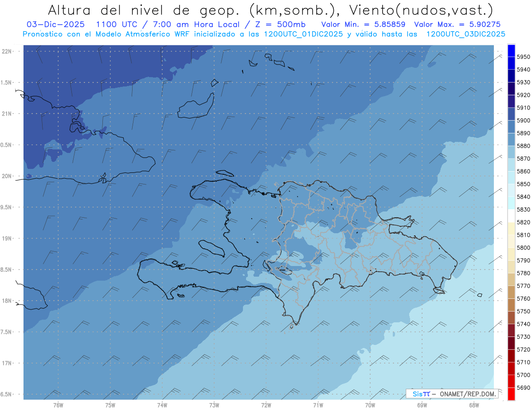Click the 21N latitude label
532x411 pixels.
[7, 114]
